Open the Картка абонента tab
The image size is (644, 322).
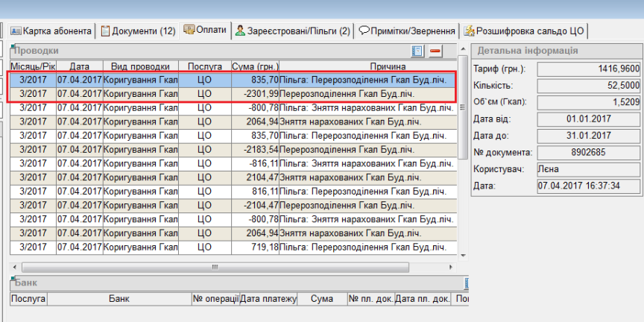[51, 31]
